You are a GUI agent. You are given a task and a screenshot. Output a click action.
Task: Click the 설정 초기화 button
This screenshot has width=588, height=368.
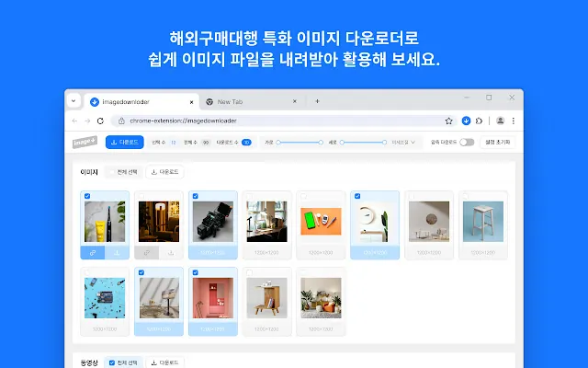(x=497, y=143)
